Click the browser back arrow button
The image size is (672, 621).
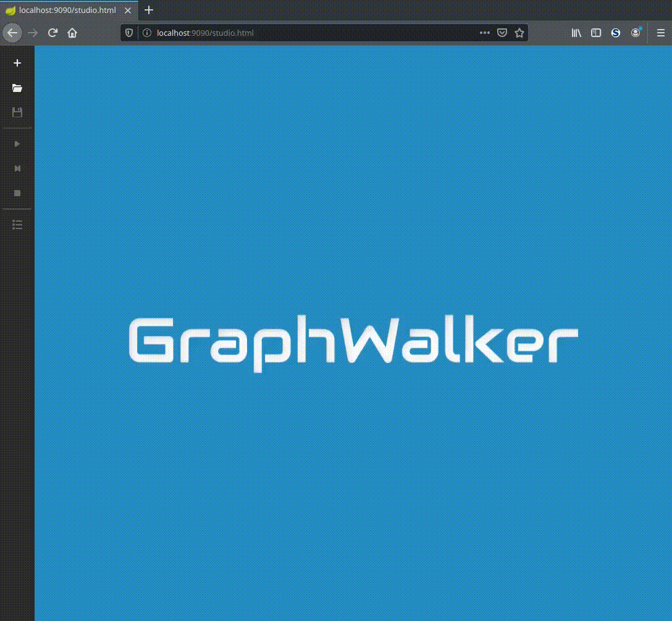pyautogui.click(x=12, y=33)
